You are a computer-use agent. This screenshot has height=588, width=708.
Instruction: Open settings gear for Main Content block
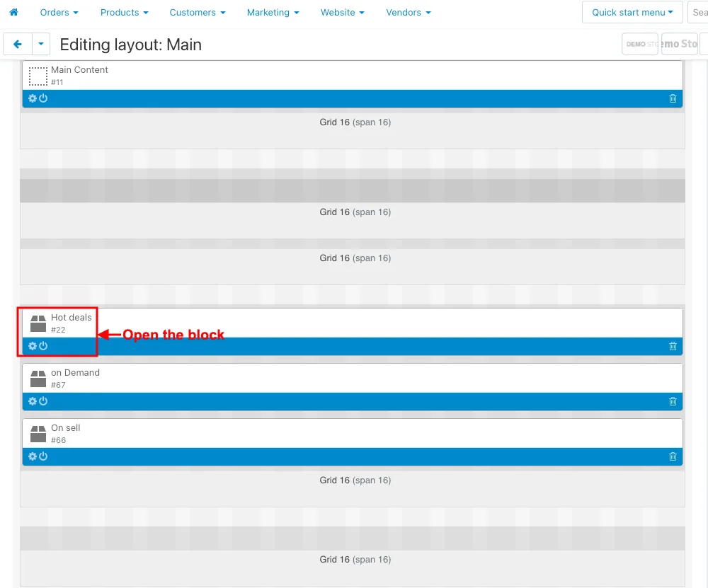33,98
